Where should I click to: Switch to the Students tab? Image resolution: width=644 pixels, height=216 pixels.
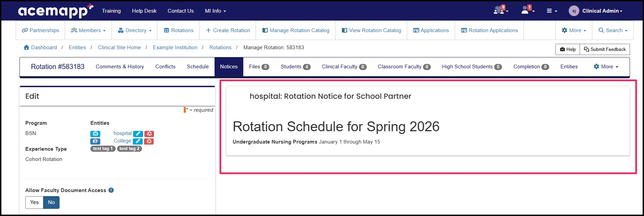pos(296,67)
